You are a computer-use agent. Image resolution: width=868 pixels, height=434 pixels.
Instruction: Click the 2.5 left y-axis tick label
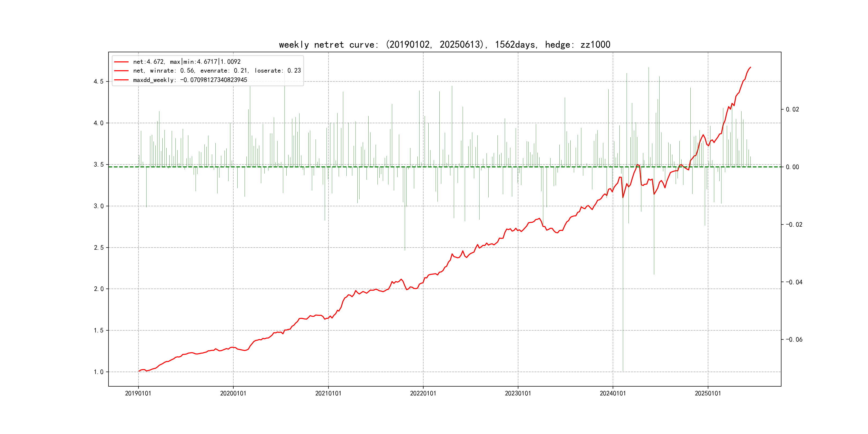98,248
